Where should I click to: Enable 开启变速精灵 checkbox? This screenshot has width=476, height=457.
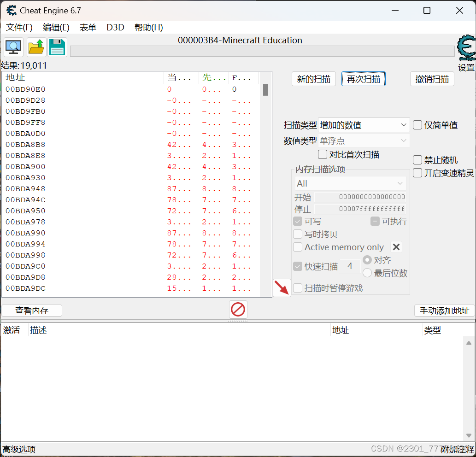click(x=417, y=173)
